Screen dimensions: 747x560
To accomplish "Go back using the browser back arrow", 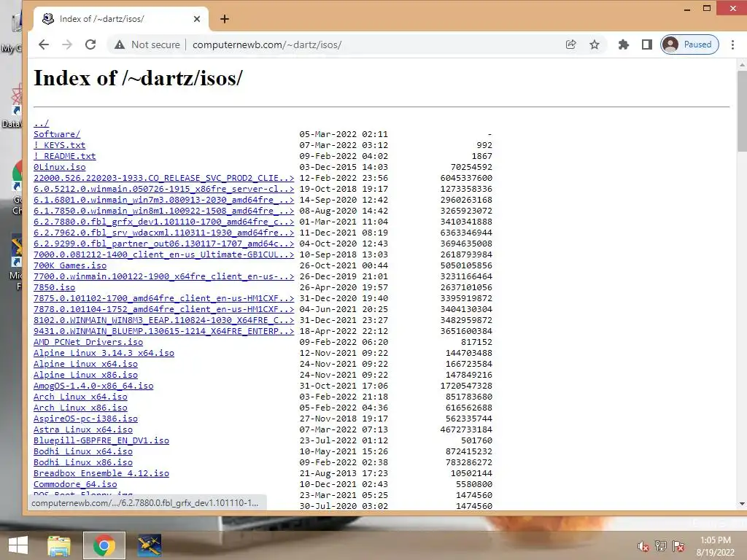I will coord(44,44).
